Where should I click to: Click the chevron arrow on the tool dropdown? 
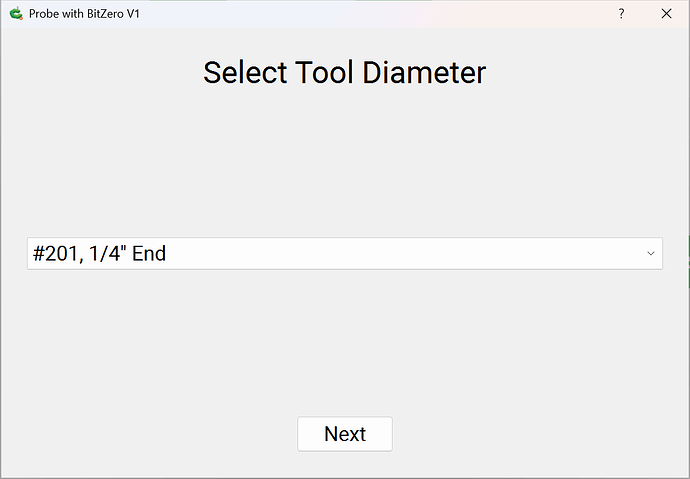(x=651, y=254)
